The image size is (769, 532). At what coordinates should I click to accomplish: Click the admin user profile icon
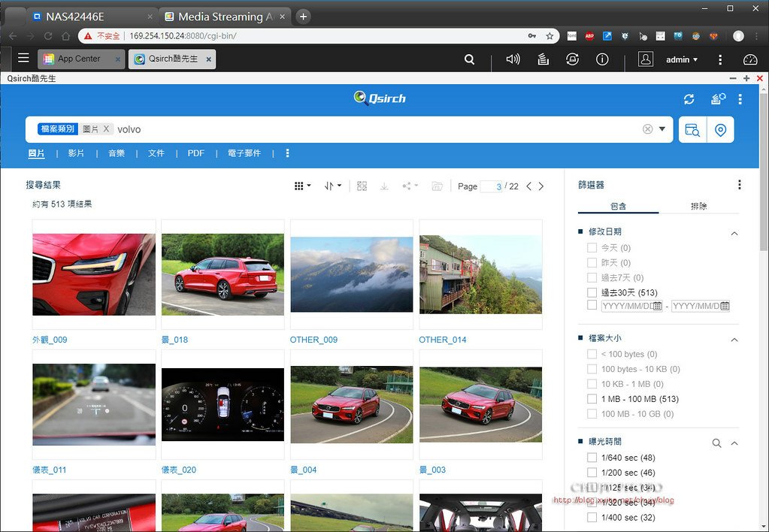(x=646, y=59)
